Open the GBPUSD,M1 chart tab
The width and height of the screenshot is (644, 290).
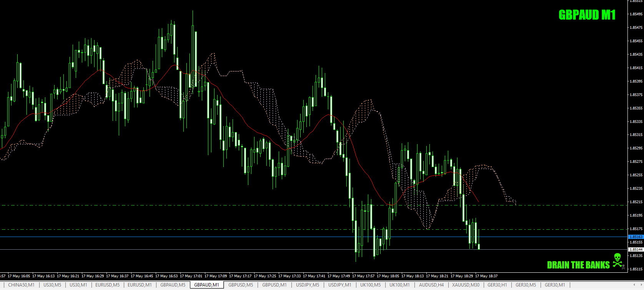pos(275,285)
